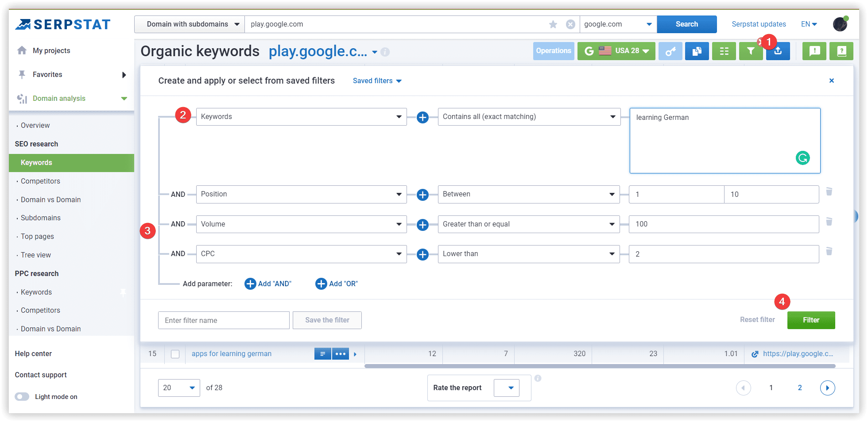This screenshot has width=868, height=422.
Task: Click Reset filter
Action: 757,320
